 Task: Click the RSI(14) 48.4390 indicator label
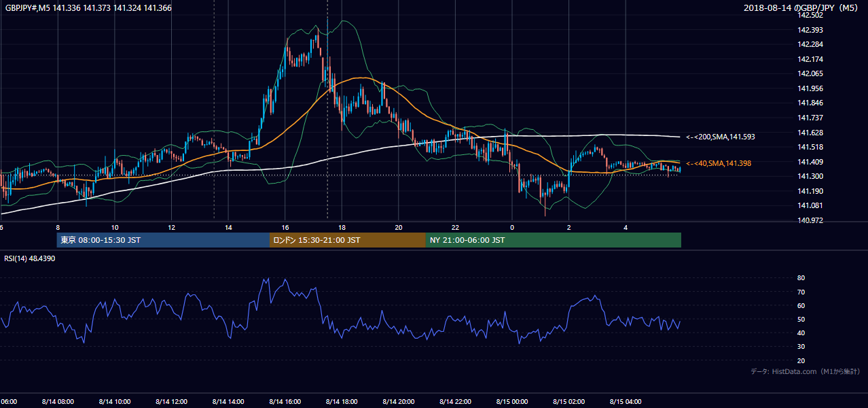[x=30, y=258]
